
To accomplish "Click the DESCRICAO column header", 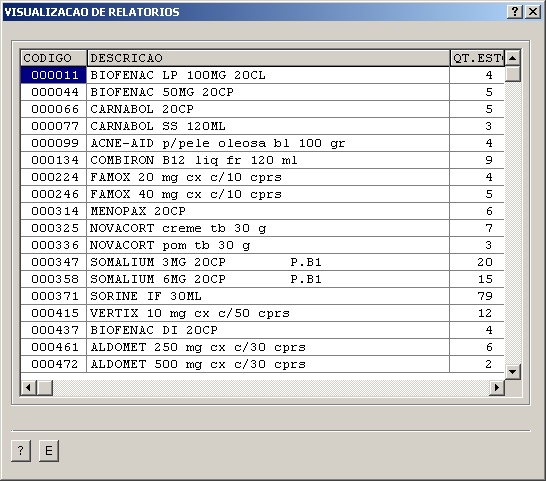I will pyautogui.click(x=268, y=58).
